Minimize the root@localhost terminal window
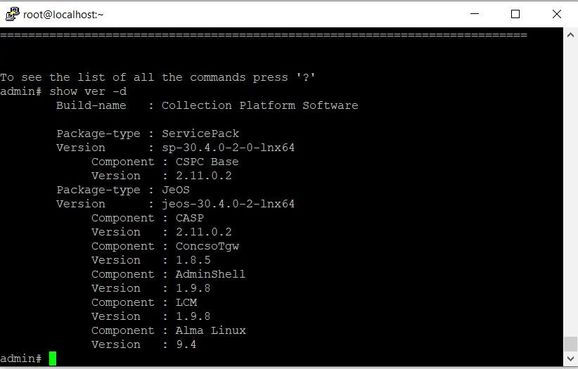This screenshot has width=578, height=369. coord(475,14)
